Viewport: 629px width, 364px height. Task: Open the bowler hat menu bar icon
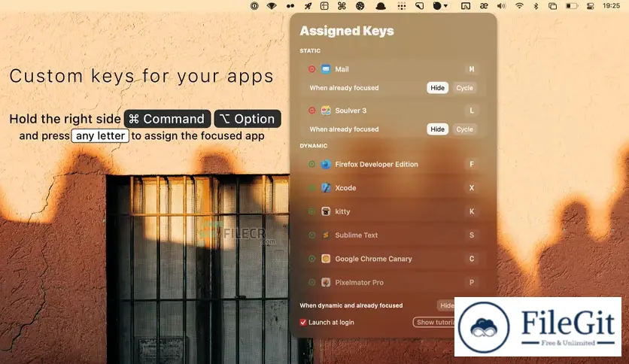coord(381,6)
